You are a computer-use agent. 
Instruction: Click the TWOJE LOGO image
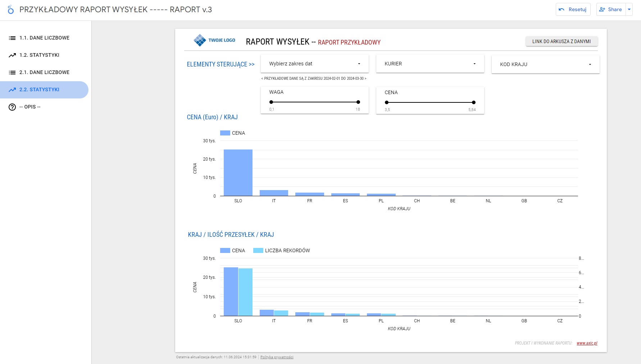pyautogui.click(x=214, y=40)
